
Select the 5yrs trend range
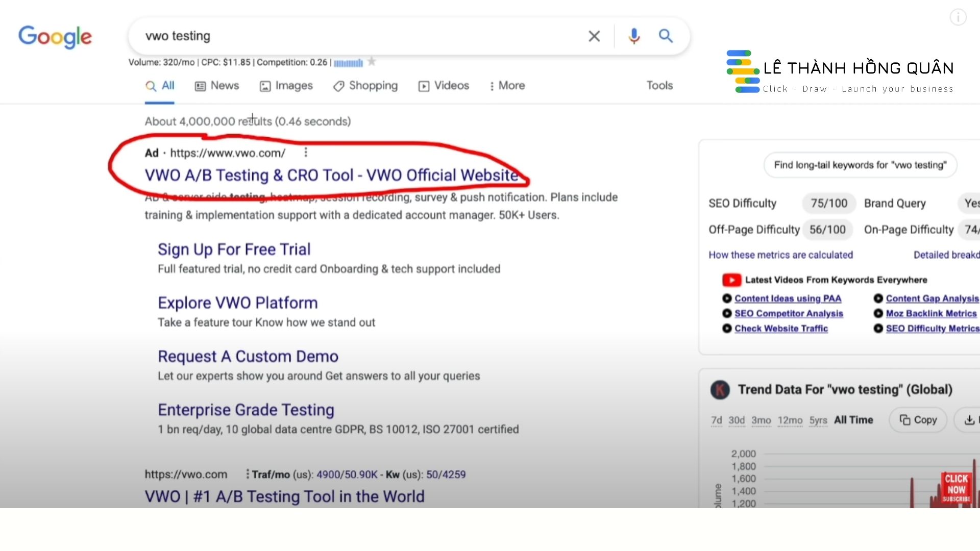click(x=818, y=420)
